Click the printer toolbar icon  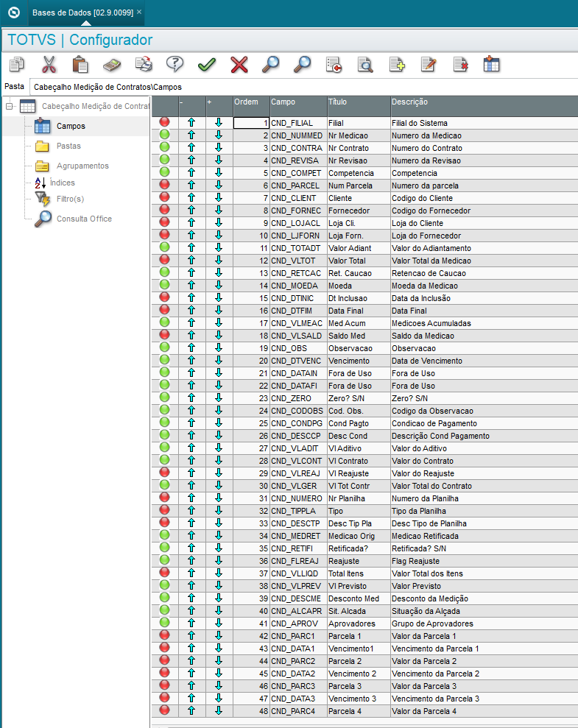point(144,65)
